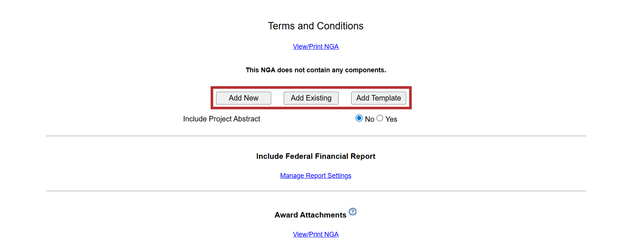Click the "Yes" text label beside its radio
This screenshot has width=644, height=252.
tap(391, 119)
